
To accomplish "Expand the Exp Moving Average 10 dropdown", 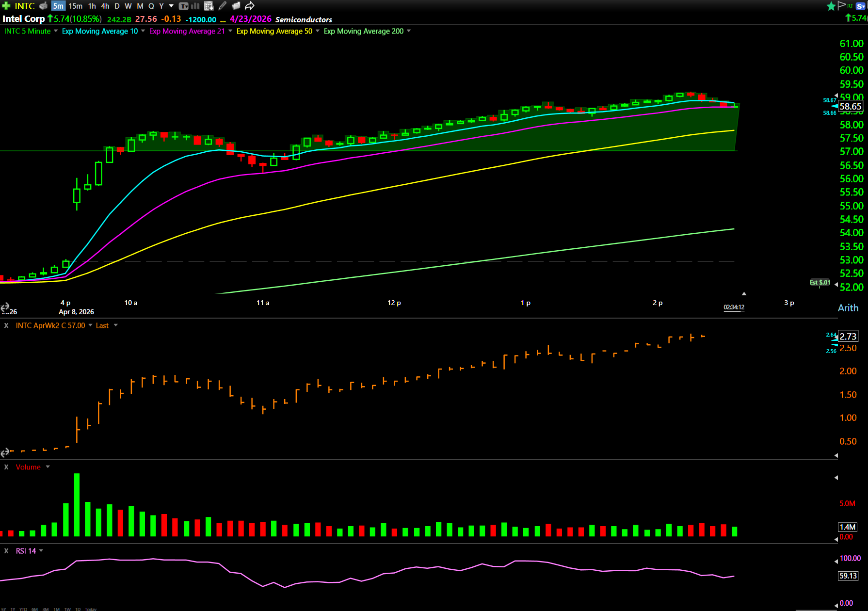I will [x=143, y=31].
